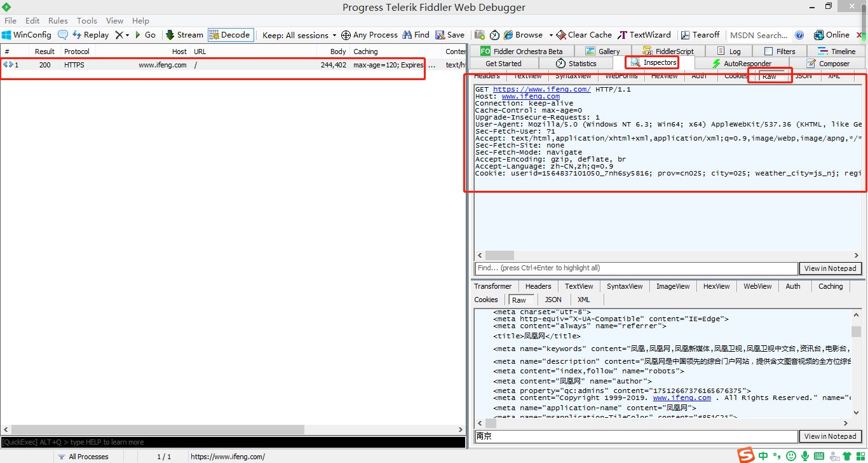Click the Go resume button
Screen dimensions: 868x463
coord(145,35)
